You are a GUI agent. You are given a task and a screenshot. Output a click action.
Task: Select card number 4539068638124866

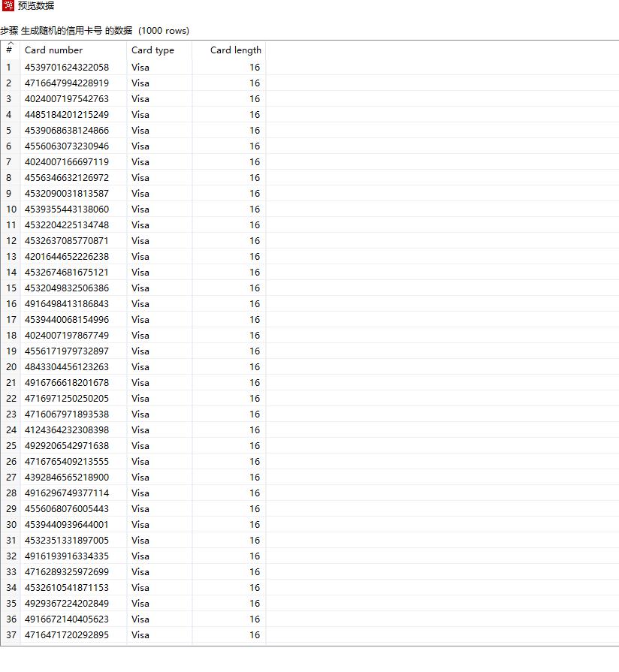67,131
